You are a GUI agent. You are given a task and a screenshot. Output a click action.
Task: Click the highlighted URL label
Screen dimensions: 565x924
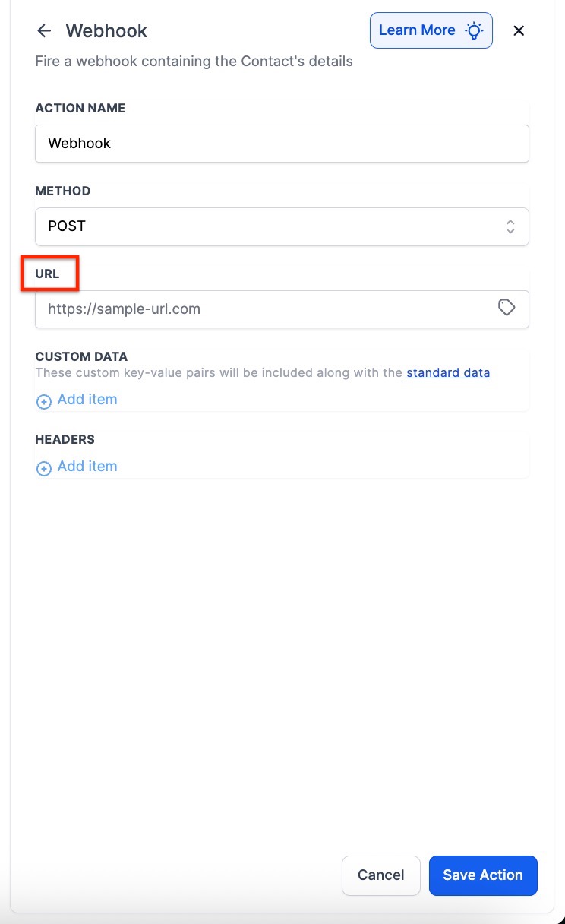click(x=47, y=274)
